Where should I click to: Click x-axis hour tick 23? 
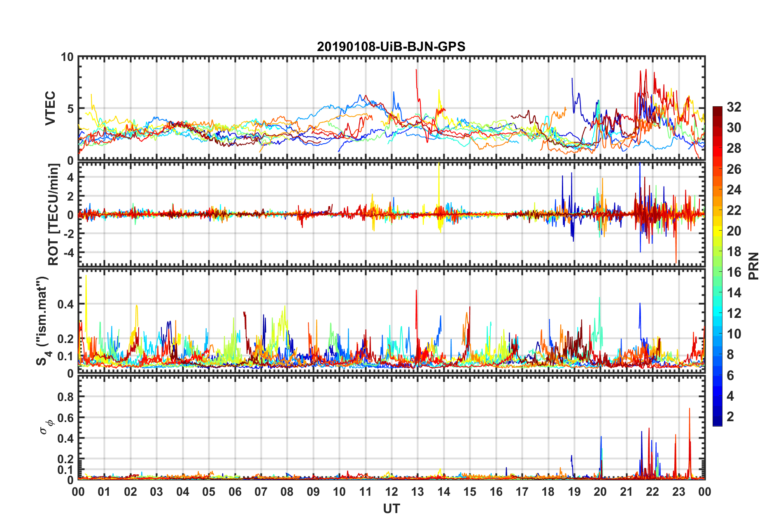click(678, 492)
